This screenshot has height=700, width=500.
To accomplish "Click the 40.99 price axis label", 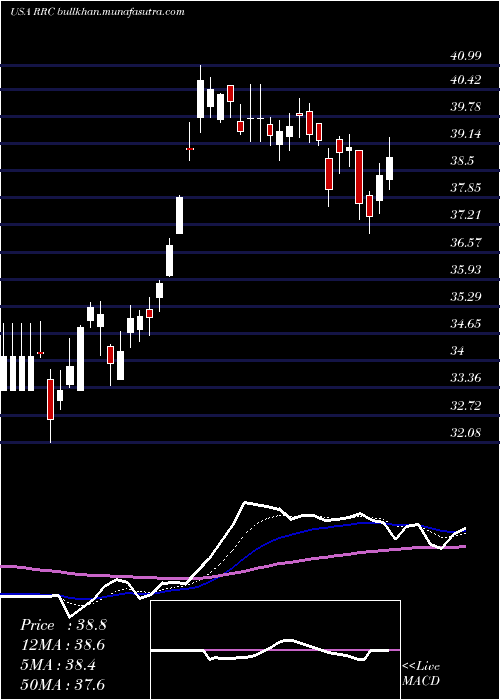I will [x=466, y=56].
